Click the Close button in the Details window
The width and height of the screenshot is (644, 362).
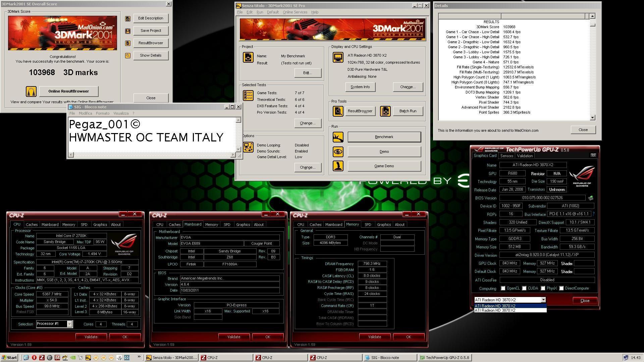coord(583,130)
